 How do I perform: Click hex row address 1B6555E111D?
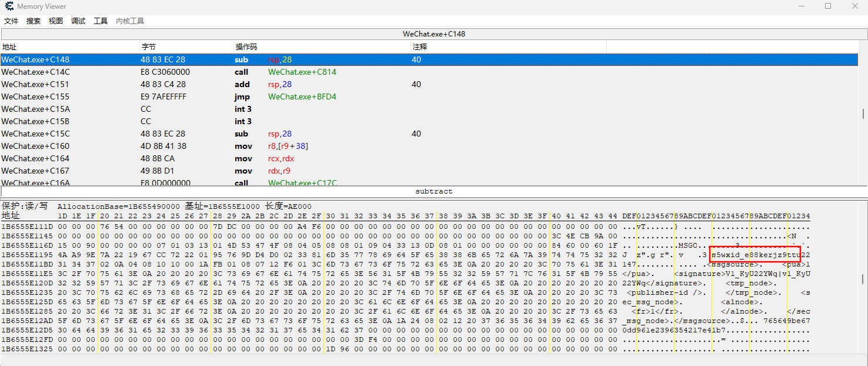click(27, 227)
